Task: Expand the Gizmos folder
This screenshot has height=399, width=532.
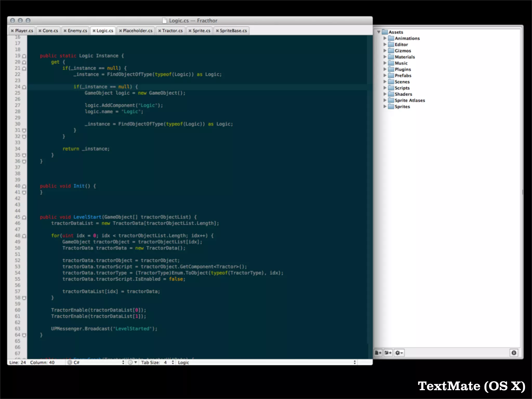Action: coord(385,51)
